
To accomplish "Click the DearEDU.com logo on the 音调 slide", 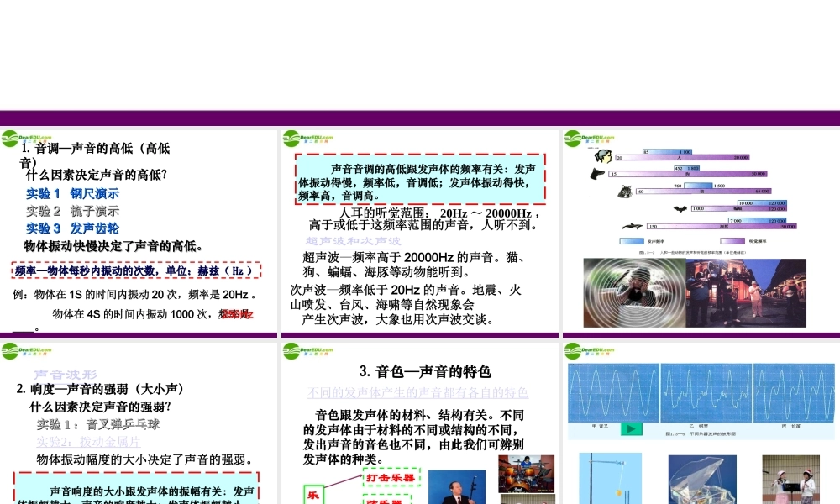I will [x=26, y=139].
